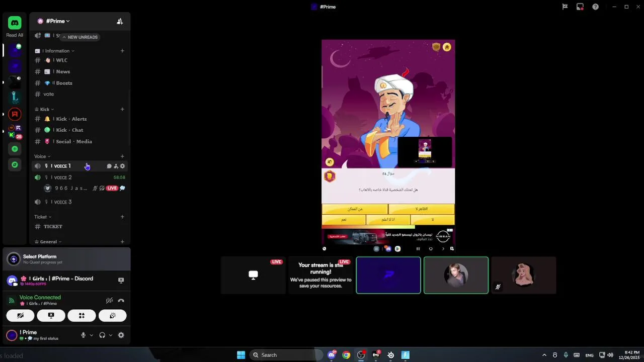644x362 pixels.
Task: Click stop streaming icon in stream panel
Action: click(x=121, y=280)
